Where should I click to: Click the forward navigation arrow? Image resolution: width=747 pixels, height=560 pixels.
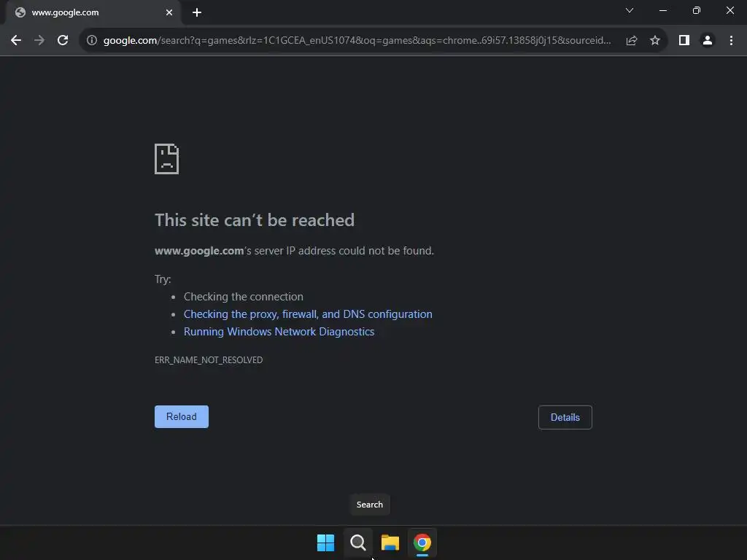click(x=39, y=41)
